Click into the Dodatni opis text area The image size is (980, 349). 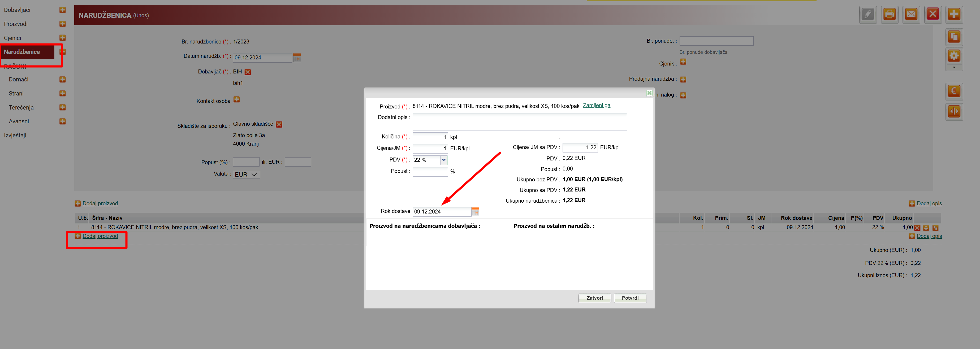pyautogui.click(x=519, y=122)
